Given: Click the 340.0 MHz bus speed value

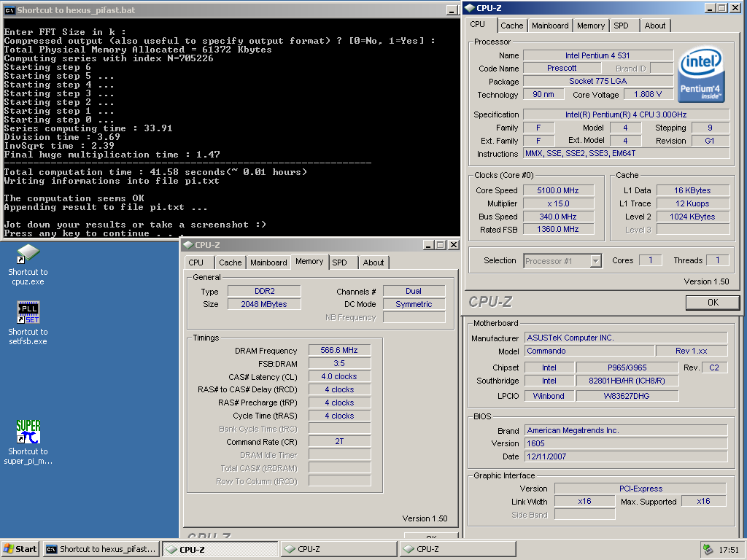Looking at the screenshot, I should 558,217.
